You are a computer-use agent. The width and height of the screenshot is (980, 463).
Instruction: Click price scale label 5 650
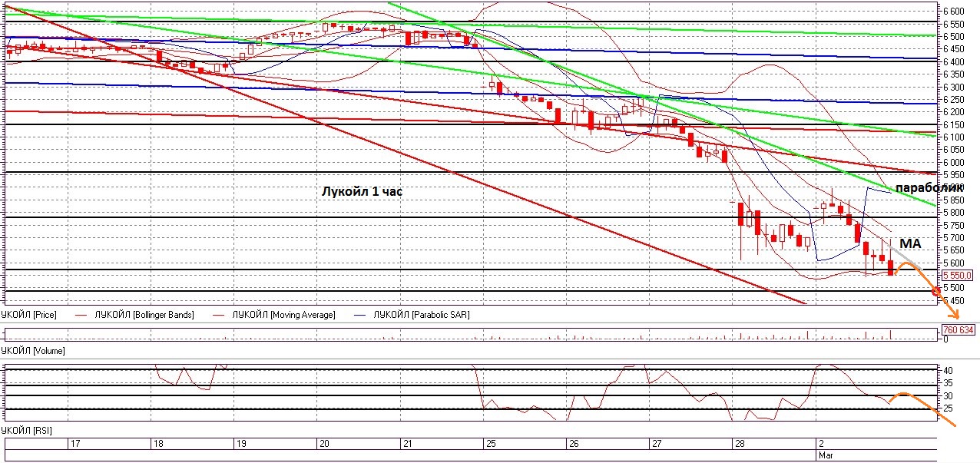pyautogui.click(x=953, y=250)
